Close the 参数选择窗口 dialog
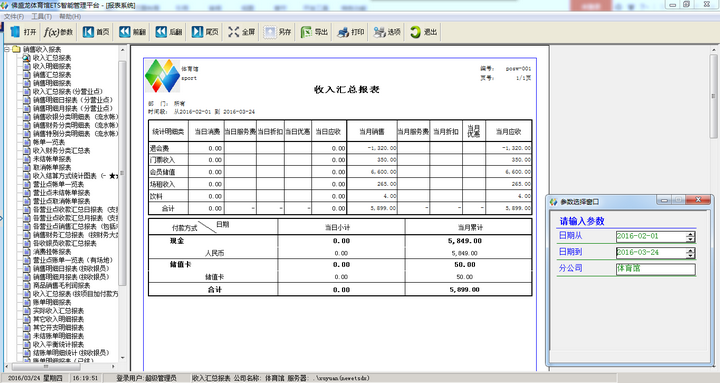 (698, 200)
